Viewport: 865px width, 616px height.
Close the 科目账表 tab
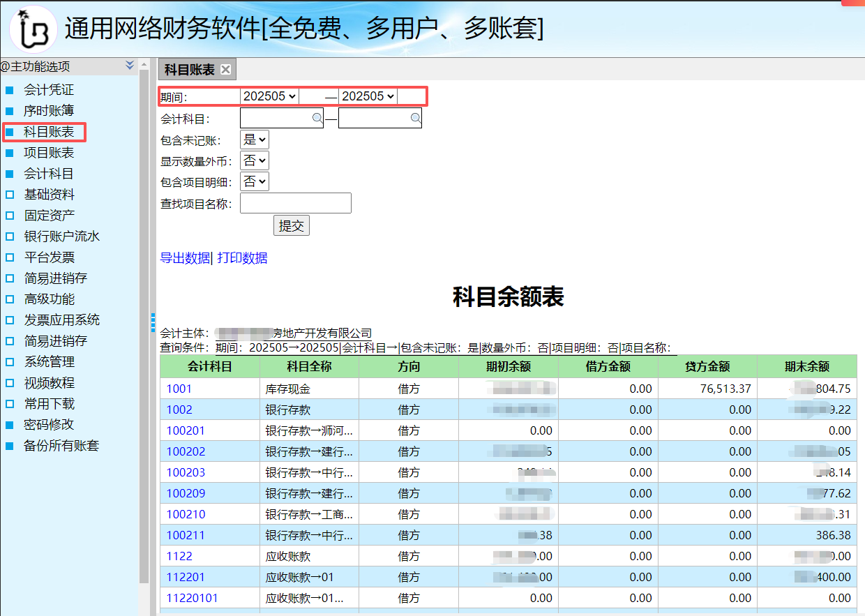[x=225, y=69]
